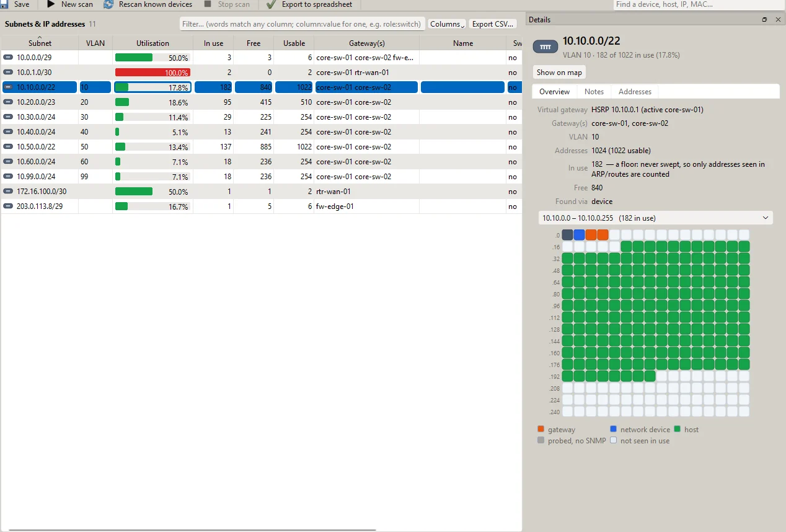Viewport: 786px width, 532px height.
Task: Click the gateway legend orange swatch
Action: [x=541, y=429]
